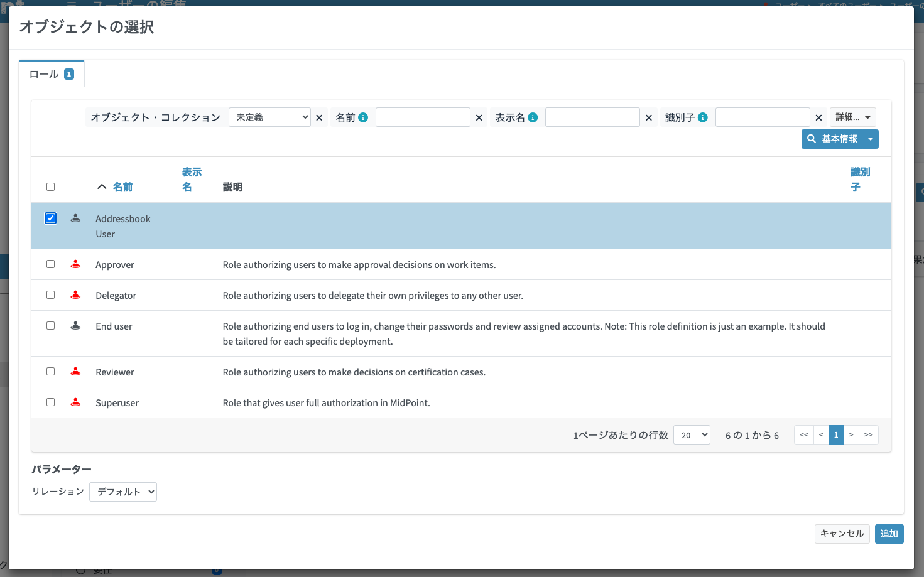Uncheck the Addressbook User checkbox
This screenshot has height=577, width=924.
[51, 218]
